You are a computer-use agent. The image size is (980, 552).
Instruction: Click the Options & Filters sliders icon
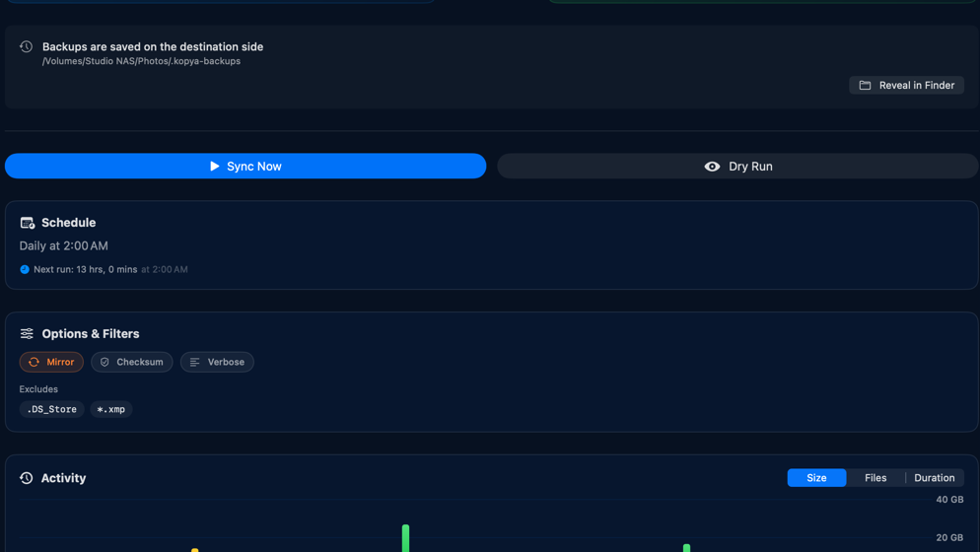tap(27, 334)
